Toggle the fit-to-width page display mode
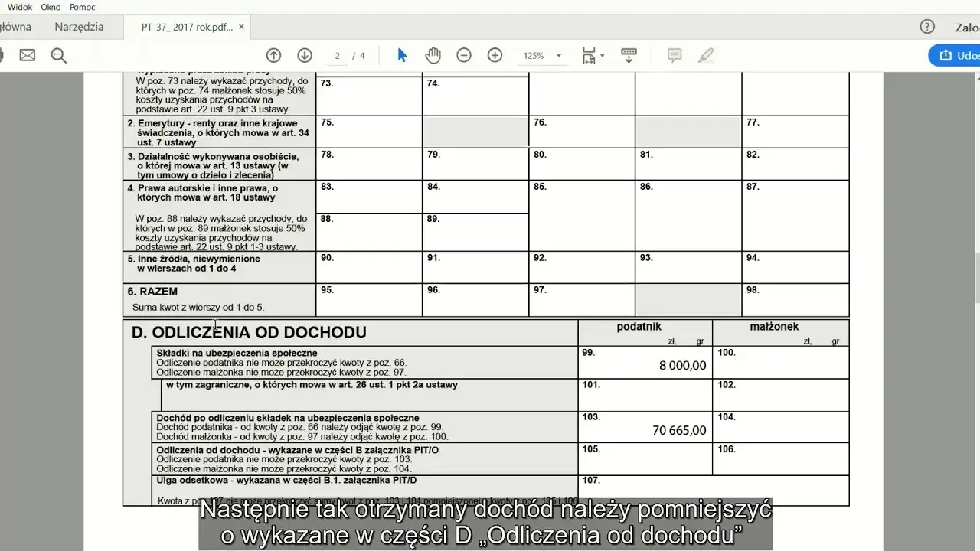The height and width of the screenshot is (551, 980). point(588,54)
